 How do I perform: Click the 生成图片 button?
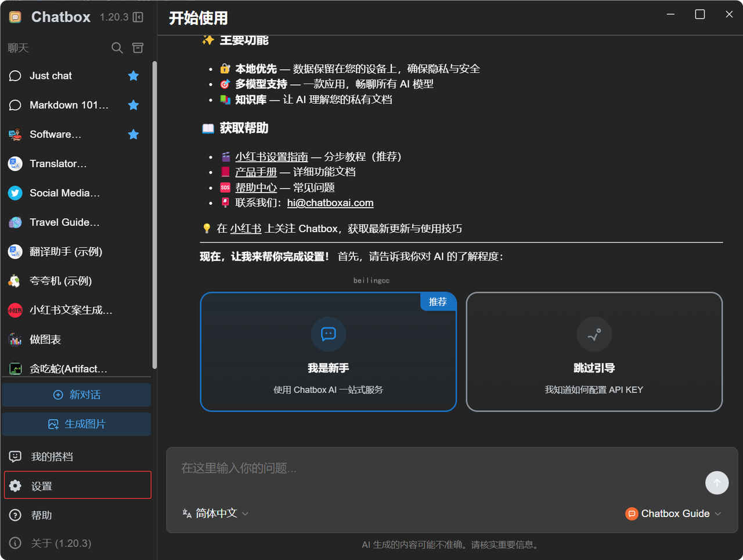[x=77, y=424]
